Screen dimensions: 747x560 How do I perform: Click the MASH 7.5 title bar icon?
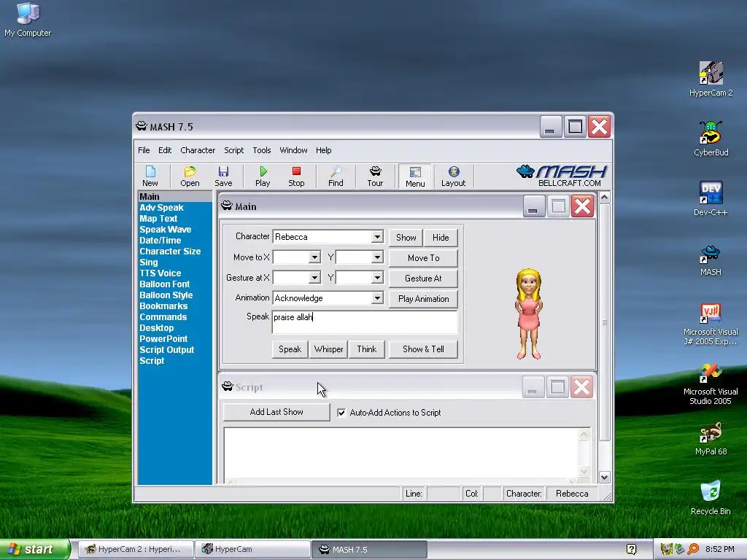141,126
